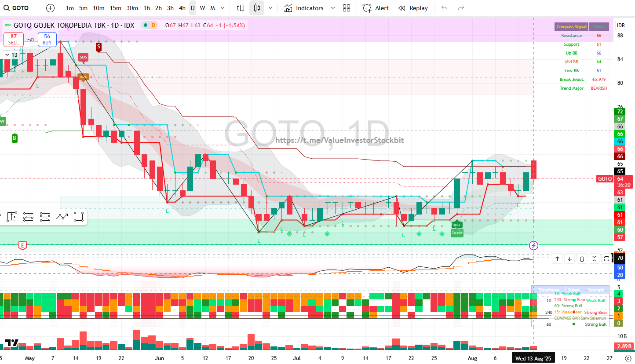Screen dimensions: 635x364
Task: Switch to 5m timeframe
Action: pos(83,8)
